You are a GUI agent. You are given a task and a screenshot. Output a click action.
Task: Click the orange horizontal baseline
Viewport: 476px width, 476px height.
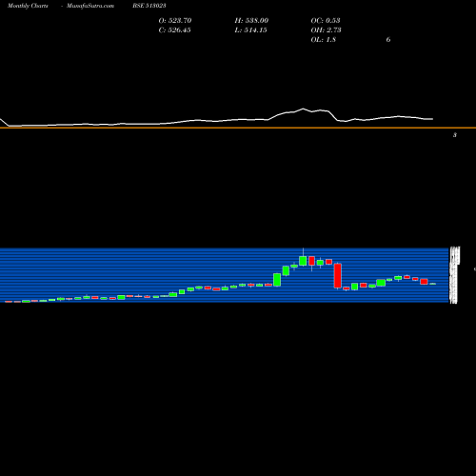point(238,128)
